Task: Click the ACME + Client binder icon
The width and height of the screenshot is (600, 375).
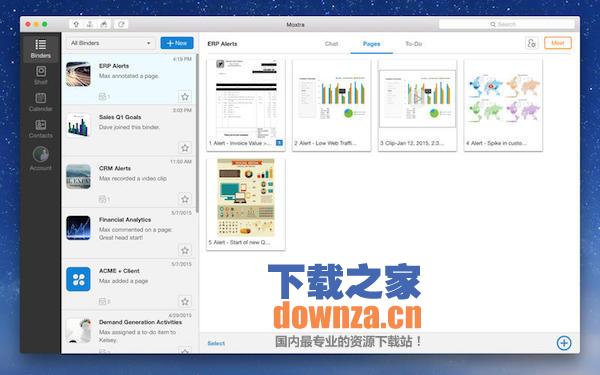Action: pos(78,279)
